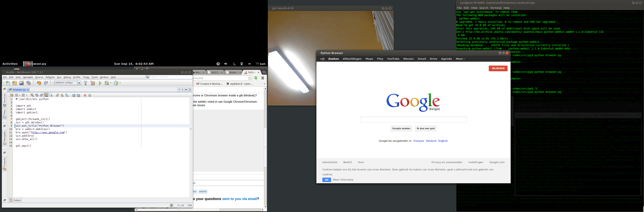
Task: Toggle highlight search in editor toolbar
Action: [x=46, y=95]
